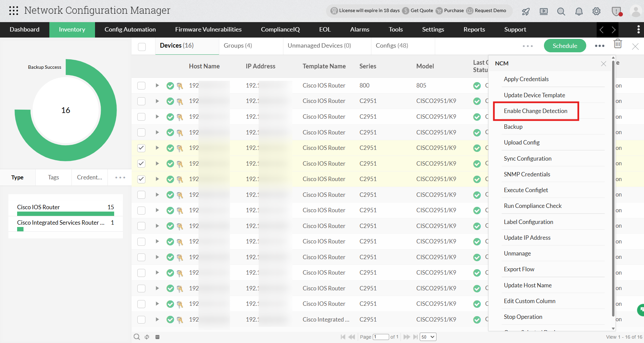
Task: Click the video tutorials icon in the header
Action: point(544,11)
